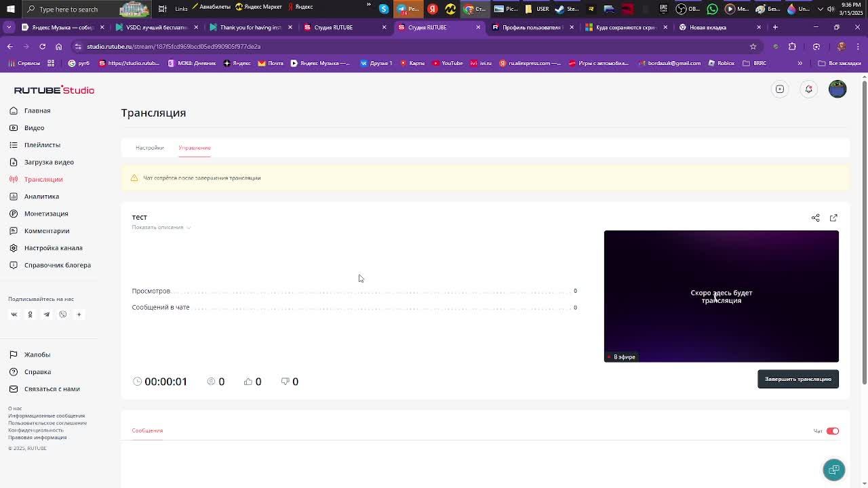Viewport: 868px width, 488px height.
Task: Open the Viber social icon
Action: 62,314
